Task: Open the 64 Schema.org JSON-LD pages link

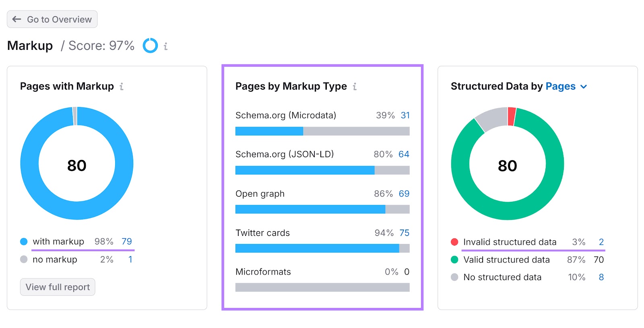Action: [x=404, y=154]
